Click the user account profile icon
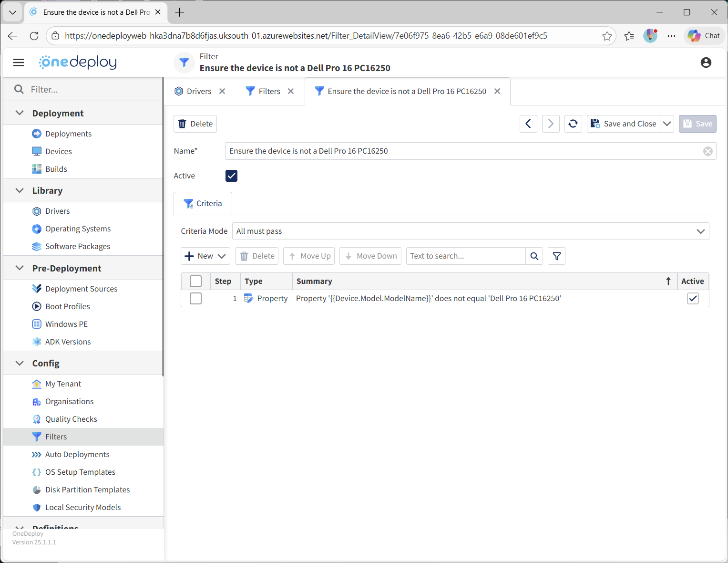Screen dimensions: 728x563 click(706, 63)
